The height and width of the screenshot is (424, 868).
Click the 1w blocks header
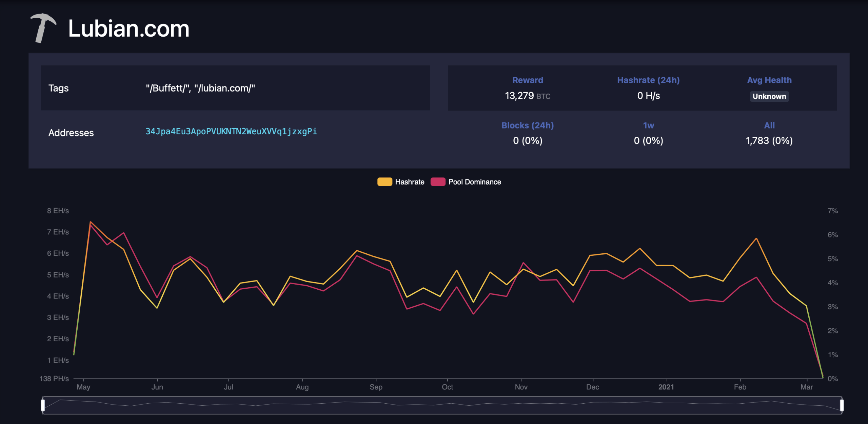pyautogui.click(x=648, y=125)
